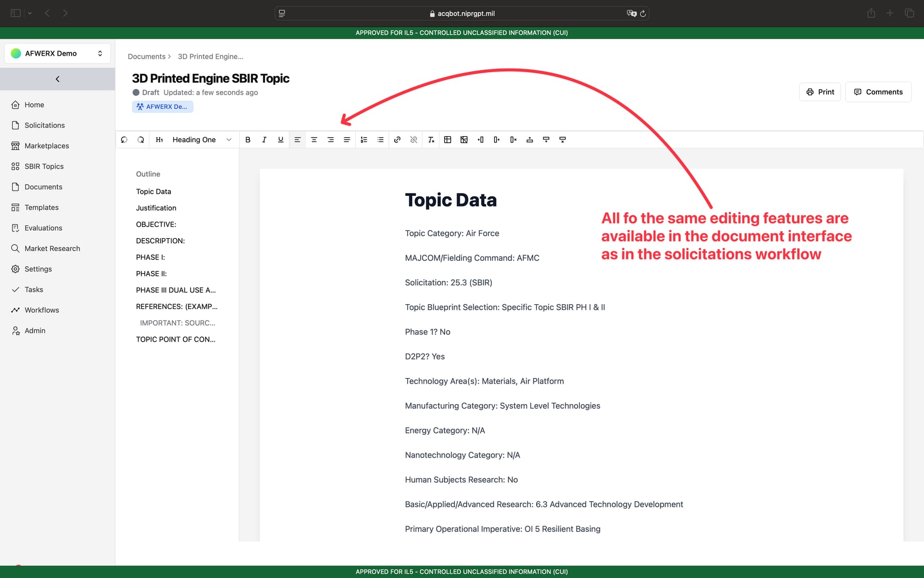Open SBIR Topics in sidebar

coord(44,166)
